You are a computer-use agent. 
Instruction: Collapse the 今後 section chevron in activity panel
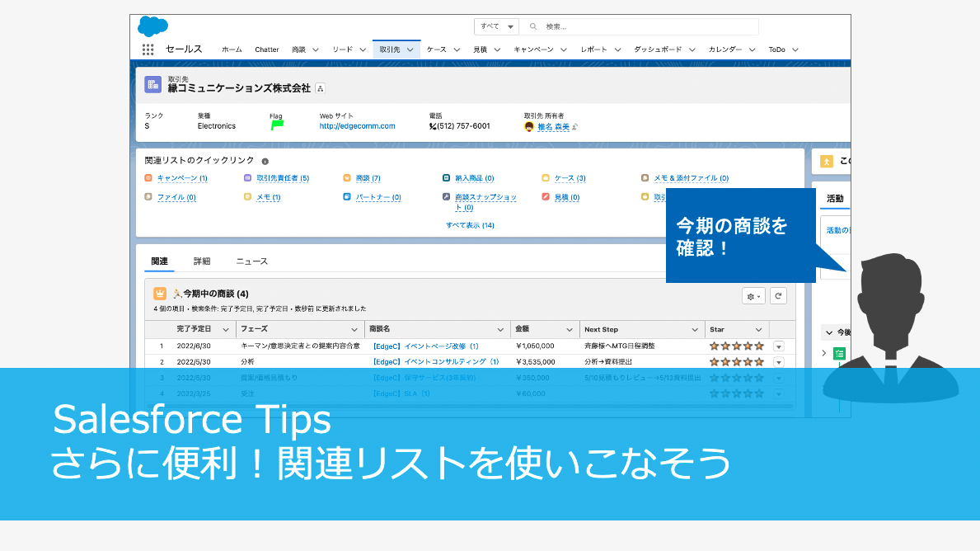pos(828,332)
